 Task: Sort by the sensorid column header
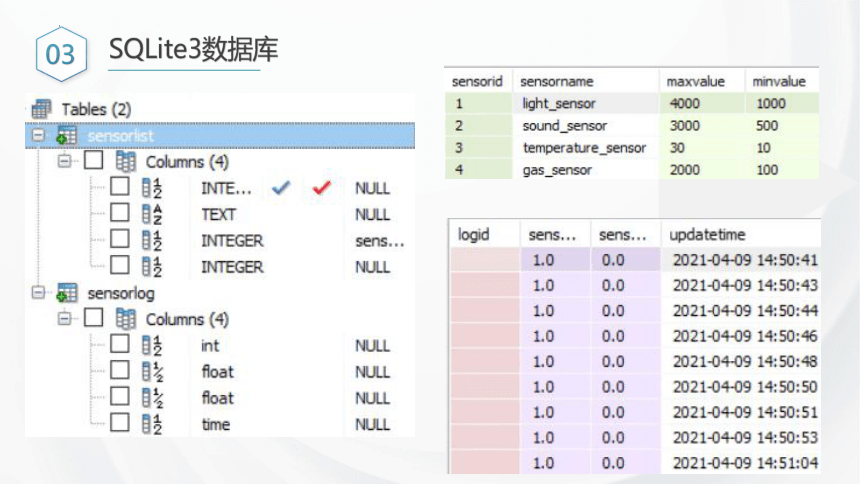(x=478, y=81)
